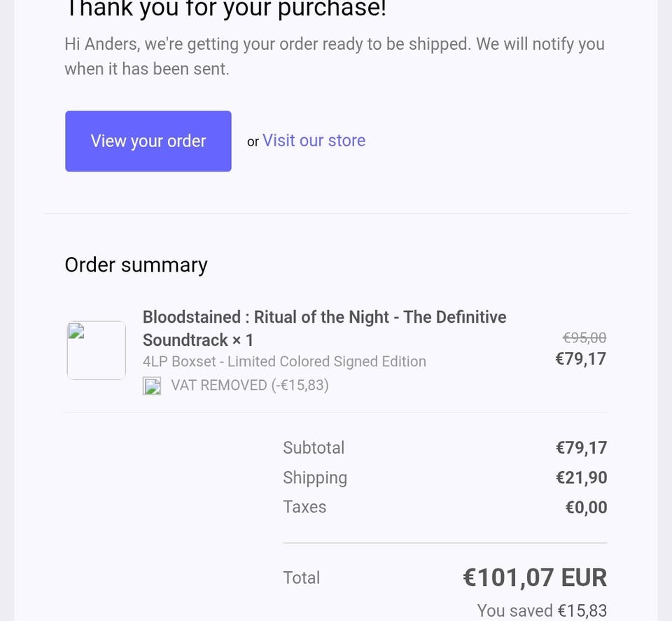Click the €79,17 discounted item price

click(x=580, y=359)
